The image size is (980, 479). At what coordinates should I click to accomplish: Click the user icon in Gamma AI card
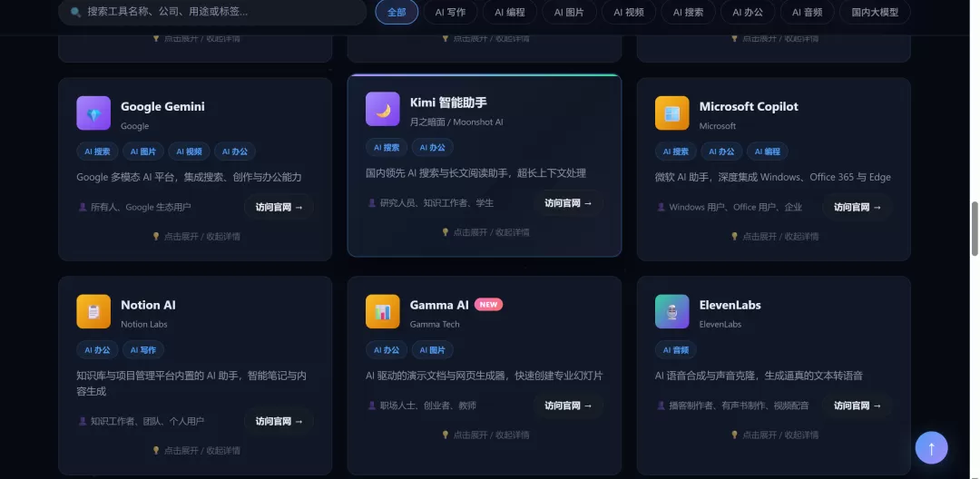(x=372, y=406)
